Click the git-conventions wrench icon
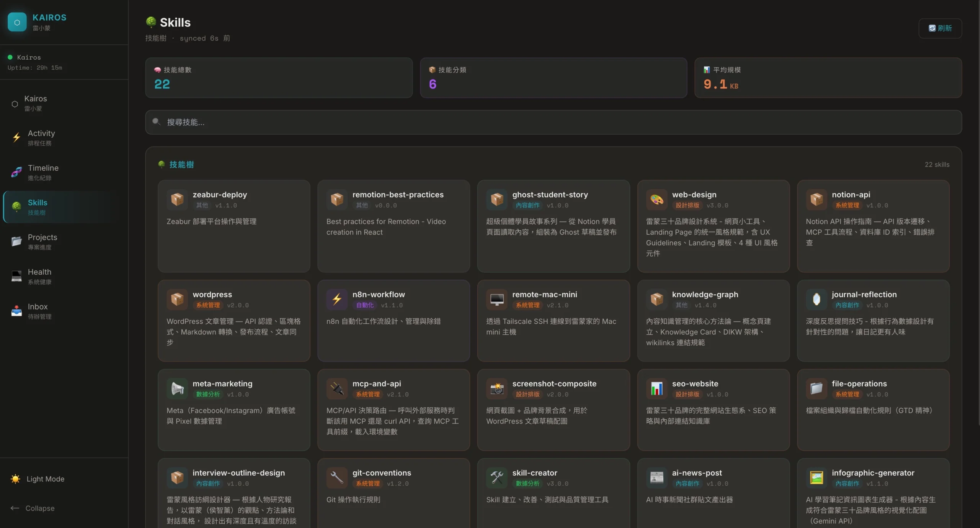980x528 pixels. click(337, 477)
